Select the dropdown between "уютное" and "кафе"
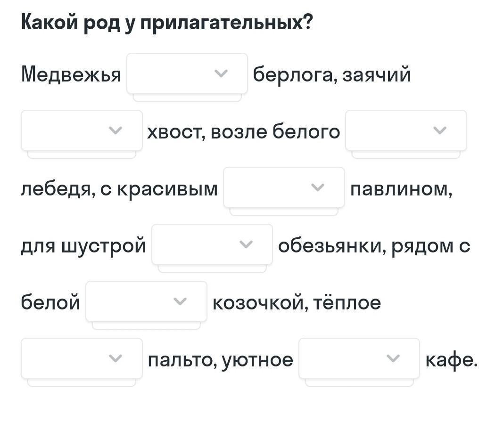The width and height of the screenshot is (504, 422). point(359,358)
